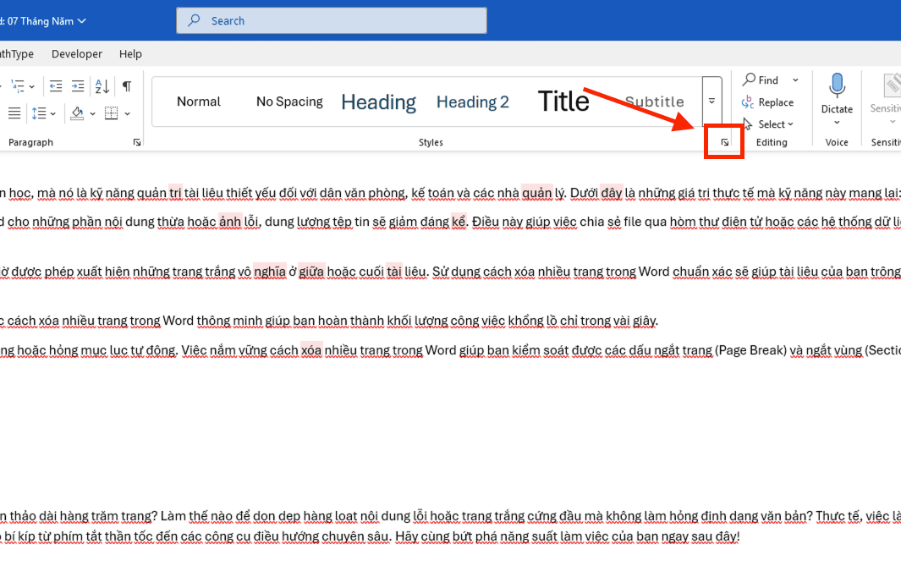Viewport: 901px width, 588px height.
Task: Apply the No Spacing style
Action: click(289, 102)
